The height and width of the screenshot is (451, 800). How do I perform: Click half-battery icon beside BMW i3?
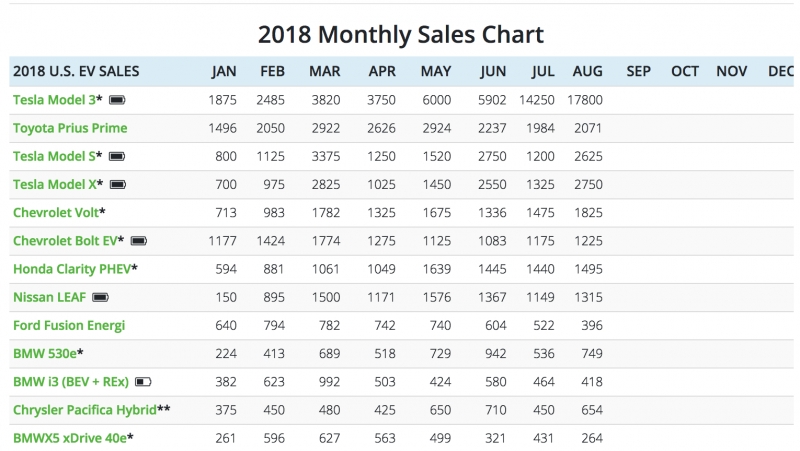pos(143,382)
